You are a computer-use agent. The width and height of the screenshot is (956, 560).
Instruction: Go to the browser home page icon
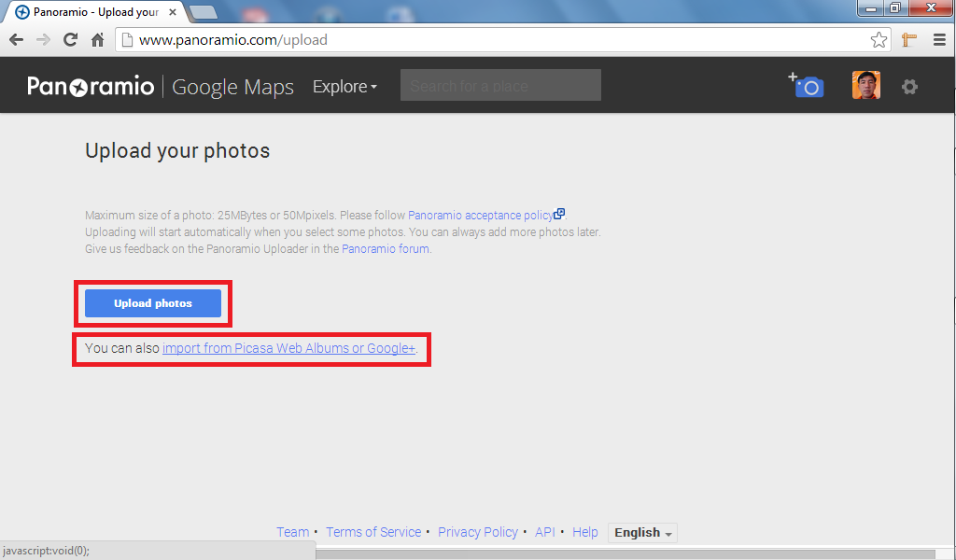coord(97,40)
